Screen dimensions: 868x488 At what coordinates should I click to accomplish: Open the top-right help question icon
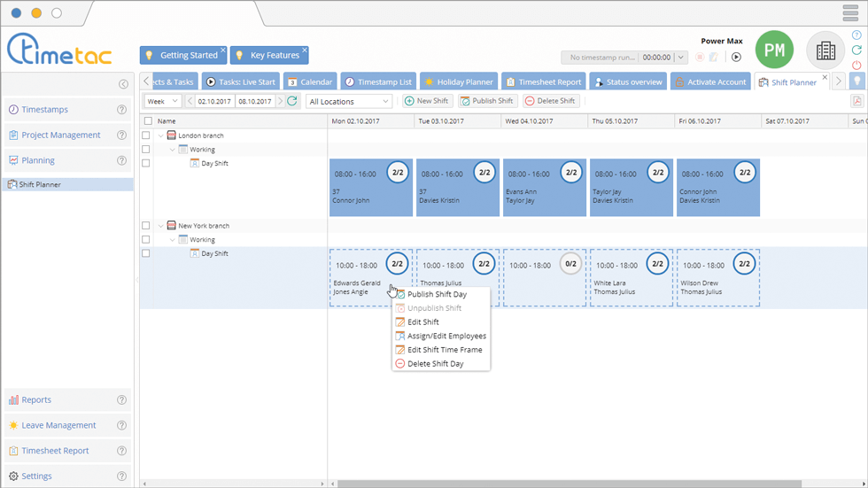856,35
